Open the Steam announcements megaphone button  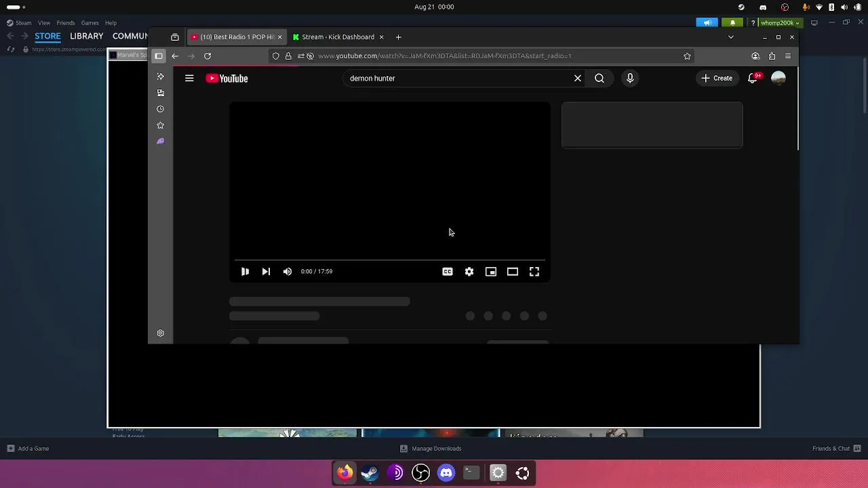(707, 23)
